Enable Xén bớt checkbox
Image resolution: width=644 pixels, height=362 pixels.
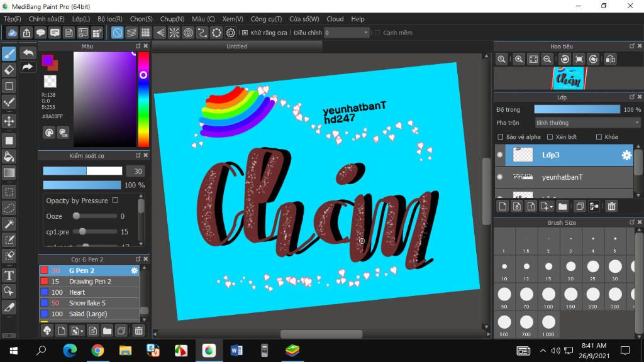[x=550, y=137]
